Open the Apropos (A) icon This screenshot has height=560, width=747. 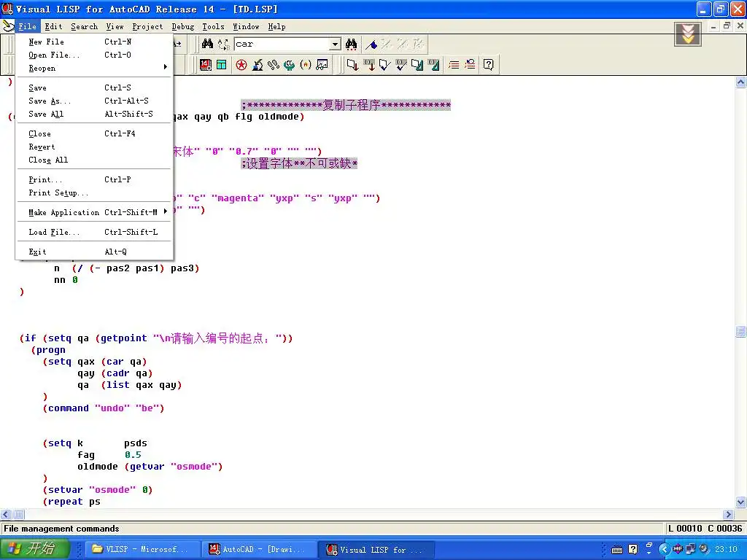(x=306, y=65)
